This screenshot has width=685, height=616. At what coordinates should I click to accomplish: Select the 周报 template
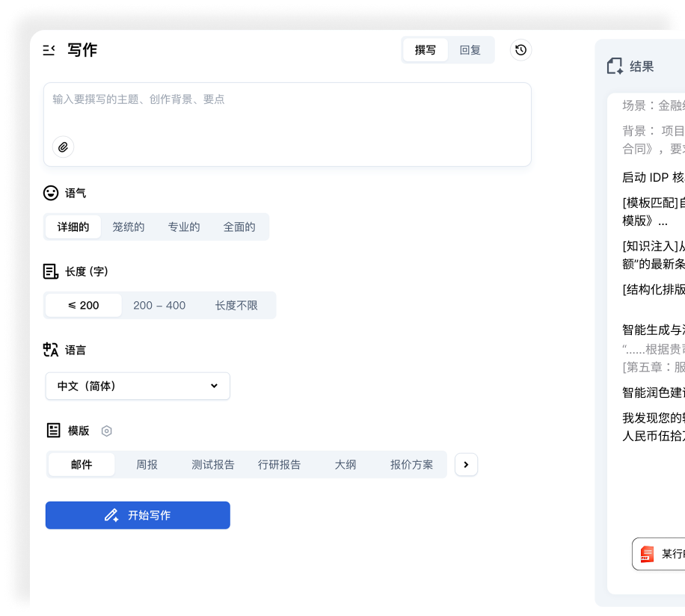coord(147,464)
